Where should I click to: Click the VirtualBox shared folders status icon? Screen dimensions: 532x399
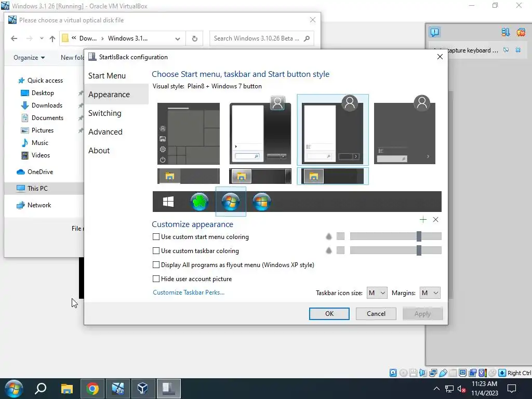tap(453, 373)
